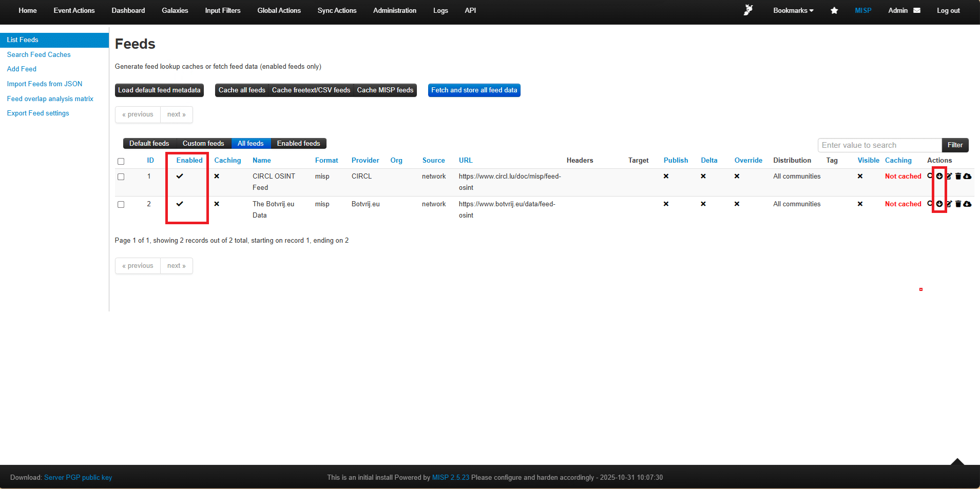Toggle the select-all feeds checkbox
Screen dimensions: 980x489
point(121,161)
